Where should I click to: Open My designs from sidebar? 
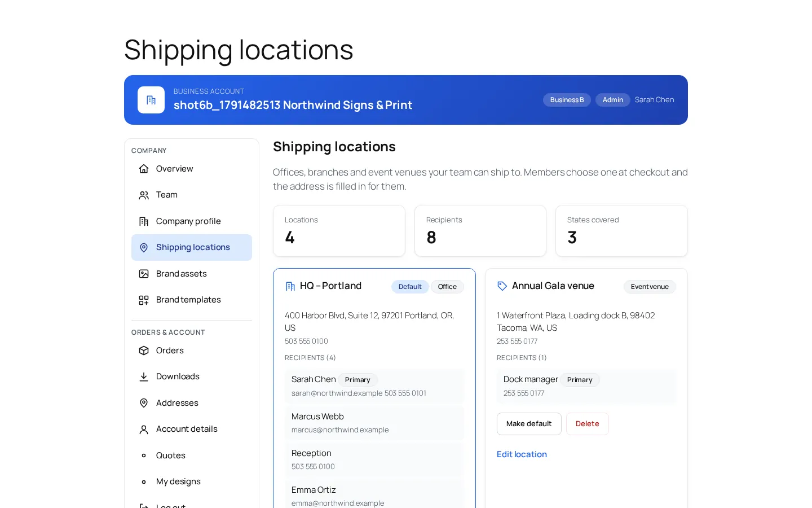pos(192,481)
